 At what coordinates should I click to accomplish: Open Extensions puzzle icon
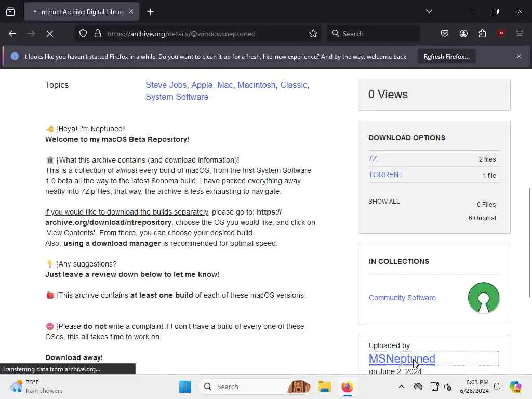(x=482, y=34)
